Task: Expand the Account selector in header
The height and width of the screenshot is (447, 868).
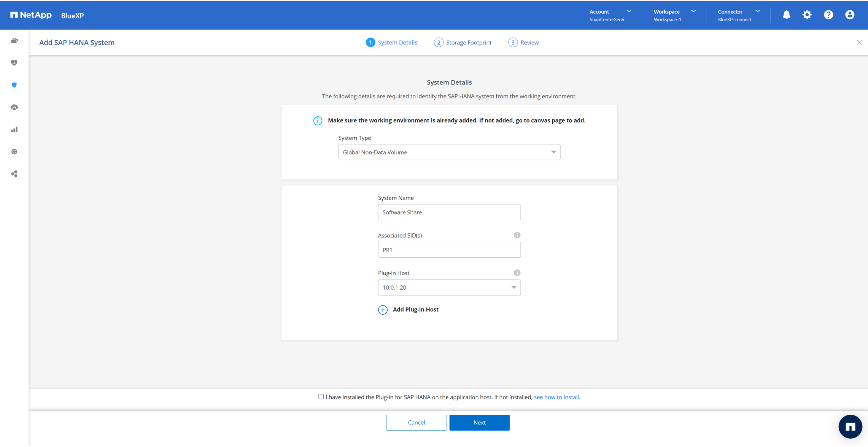Action: 610,15
